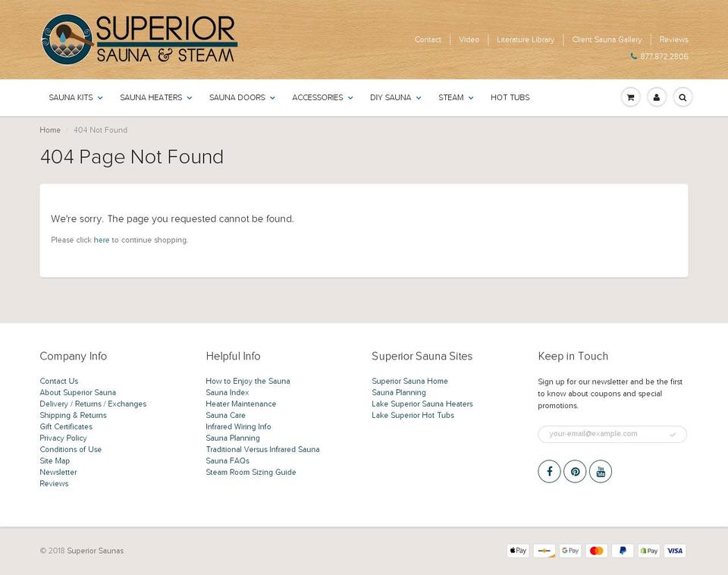Submit newsletter email checkmark button
The image size is (728, 575).
[673, 434]
